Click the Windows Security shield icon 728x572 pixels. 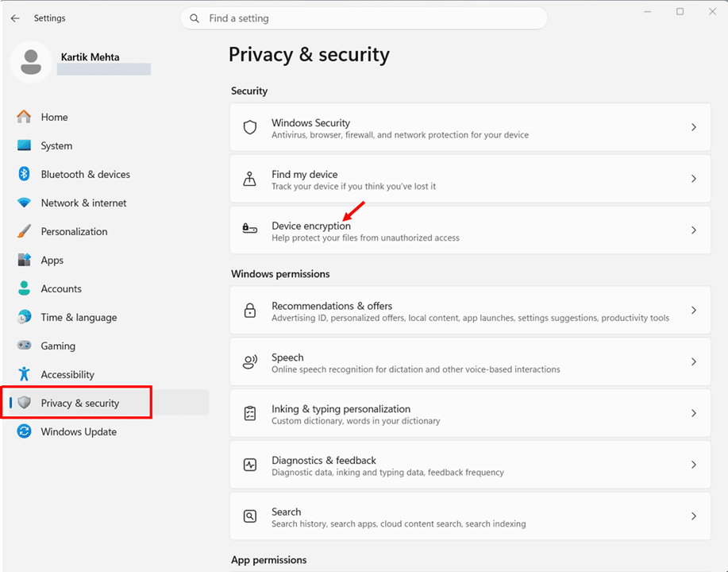250,127
